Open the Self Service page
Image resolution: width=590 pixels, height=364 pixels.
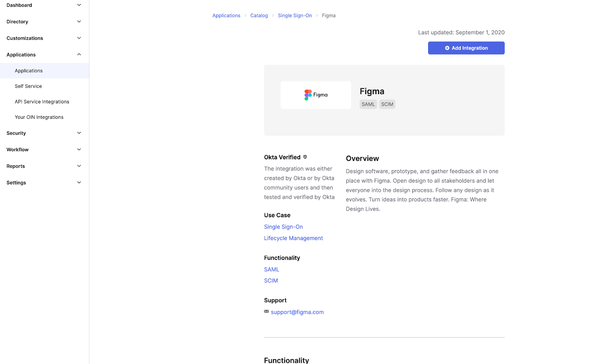click(28, 86)
